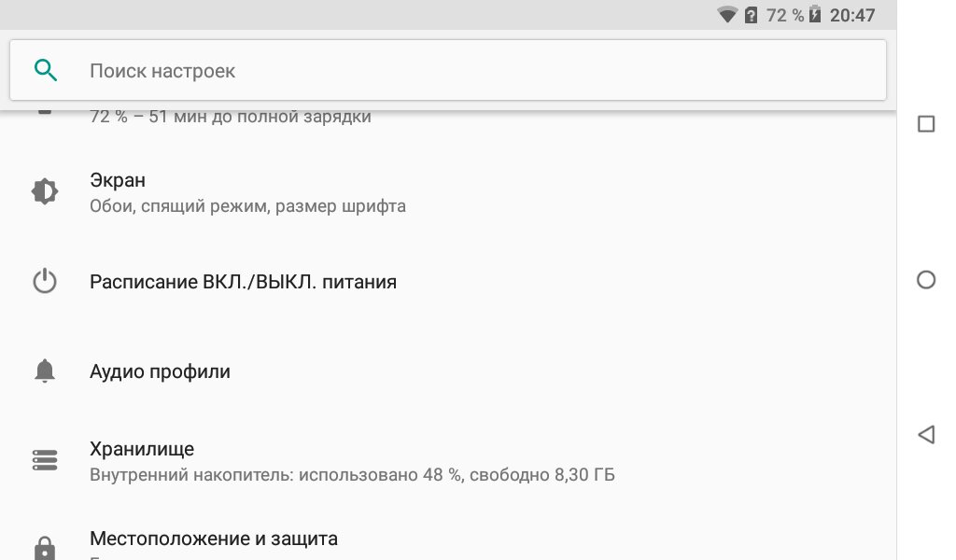Tap the bell icon for audio profiles
This screenshot has width=956, height=560.
45,371
